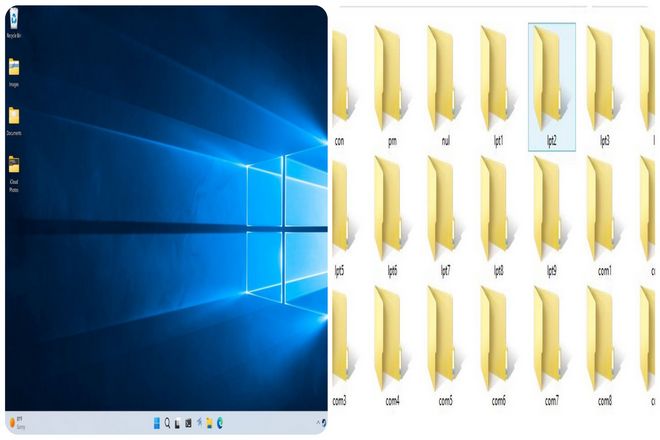Select the com8 folder
This screenshot has height=440, width=660.
tap(604, 346)
